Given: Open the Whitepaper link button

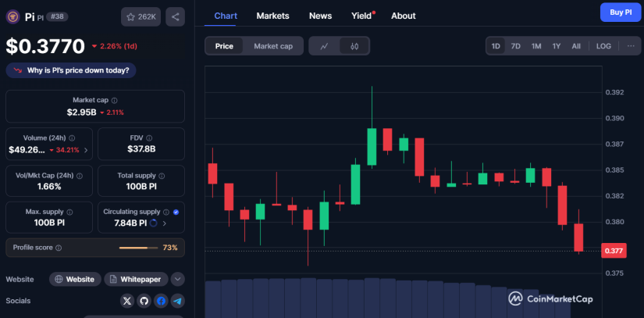Looking at the screenshot, I should tap(136, 280).
